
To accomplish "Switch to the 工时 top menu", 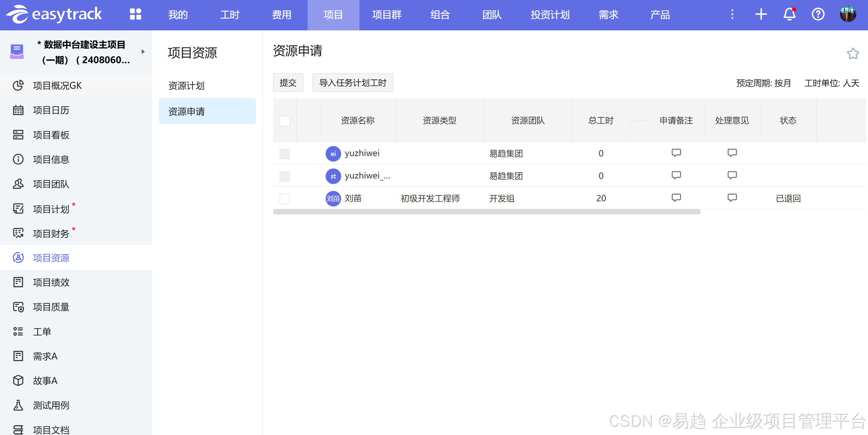I will click(x=230, y=15).
